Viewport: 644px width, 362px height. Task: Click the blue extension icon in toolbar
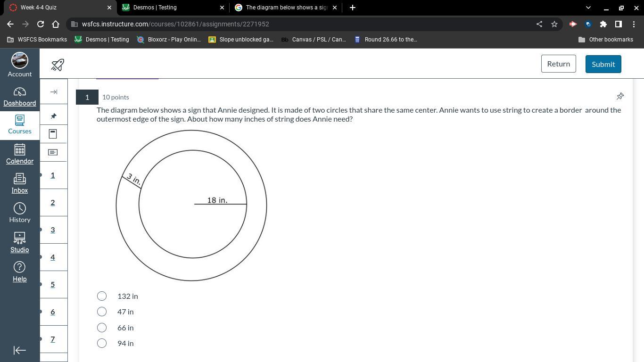click(x=588, y=24)
